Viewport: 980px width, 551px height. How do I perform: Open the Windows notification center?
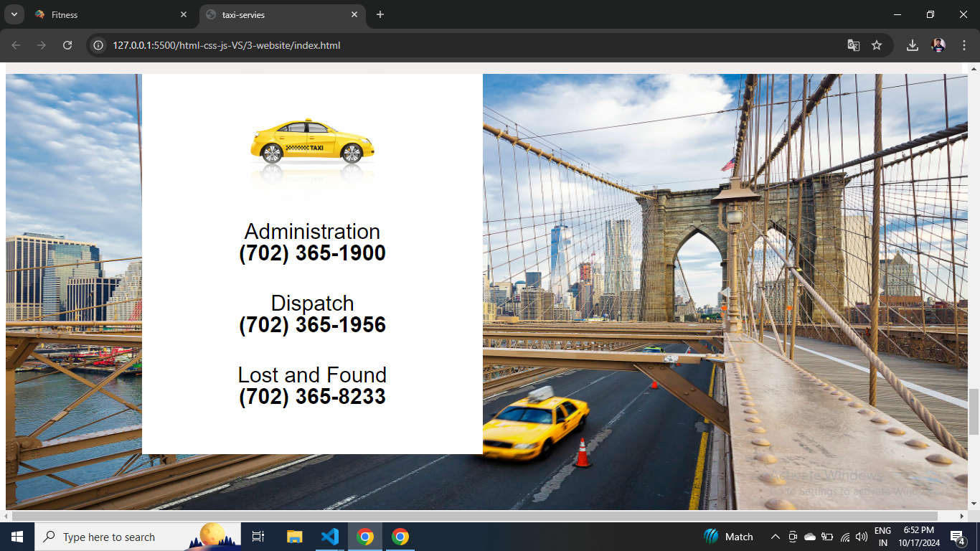pyautogui.click(x=958, y=537)
